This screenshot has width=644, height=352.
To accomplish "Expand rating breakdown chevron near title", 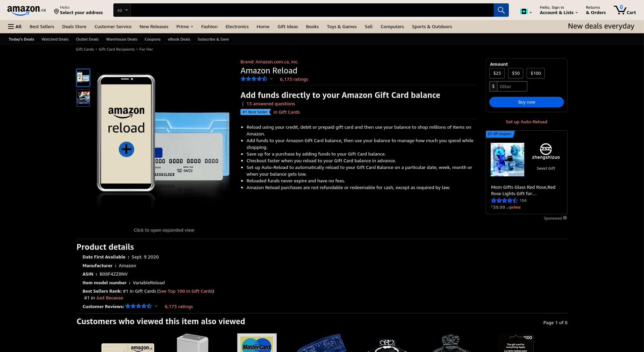I will coord(272,79).
